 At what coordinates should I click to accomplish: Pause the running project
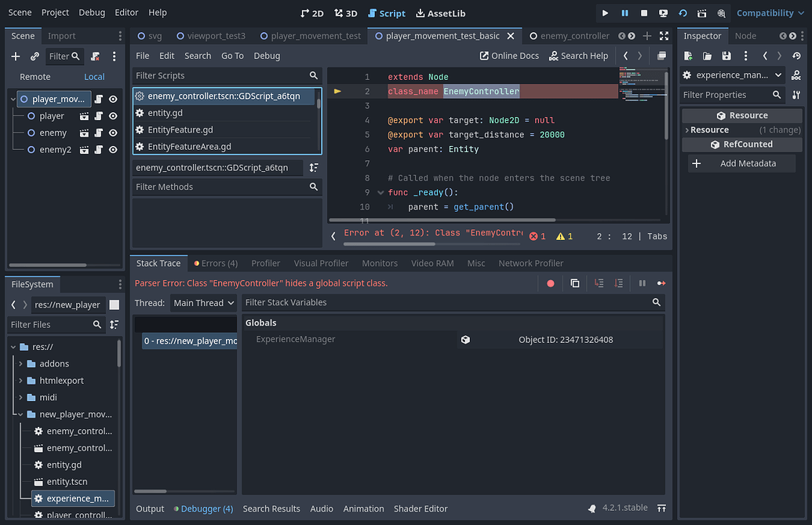(x=624, y=13)
